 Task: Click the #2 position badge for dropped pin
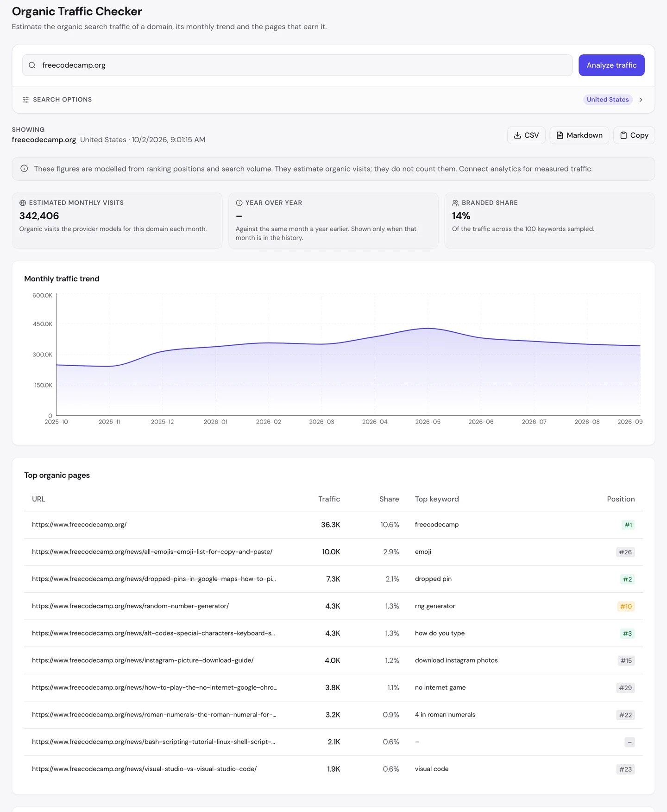(627, 579)
